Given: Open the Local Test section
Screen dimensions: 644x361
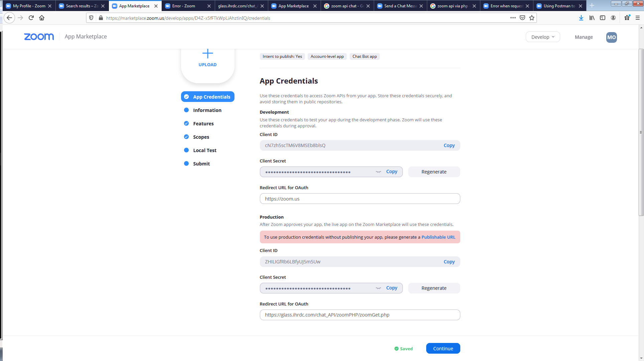Looking at the screenshot, I should [x=204, y=150].
